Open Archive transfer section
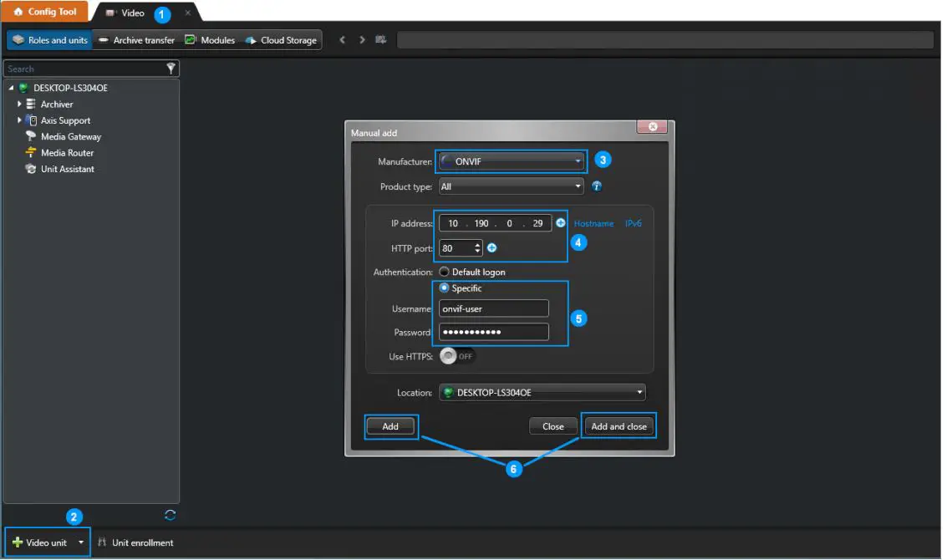 point(136,40)
